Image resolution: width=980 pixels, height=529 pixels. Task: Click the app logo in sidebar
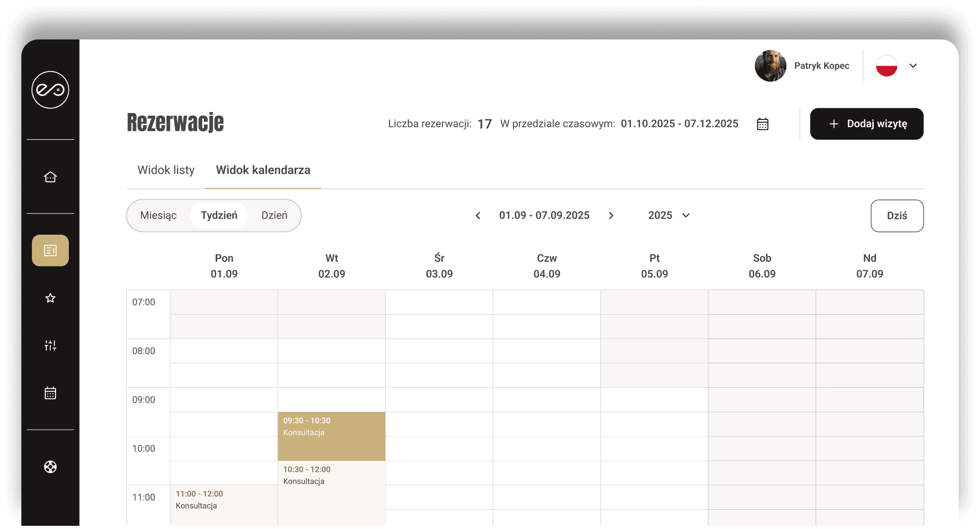point(50,90)
